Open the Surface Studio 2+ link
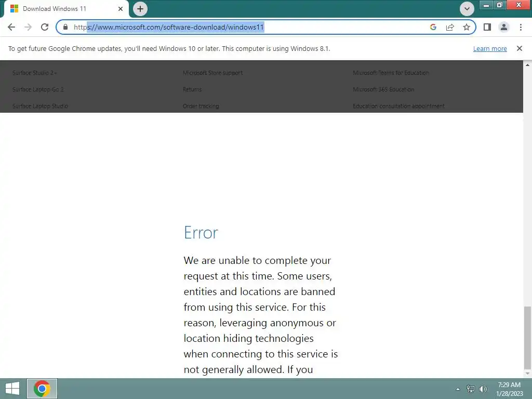This screenshot has width=532, height=399. [35, 73]
